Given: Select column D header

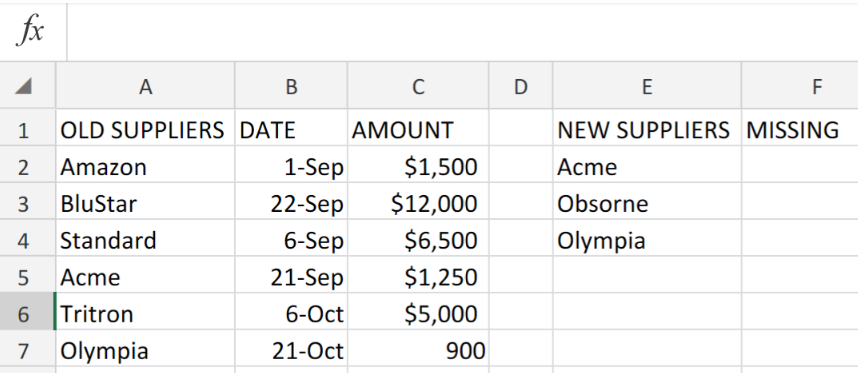Looking at the screenshot, I should tap(520, 86).
